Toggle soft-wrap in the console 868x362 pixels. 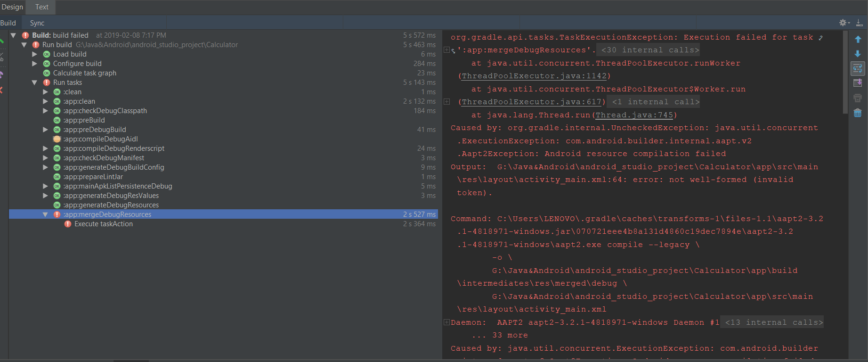point(858,69)
